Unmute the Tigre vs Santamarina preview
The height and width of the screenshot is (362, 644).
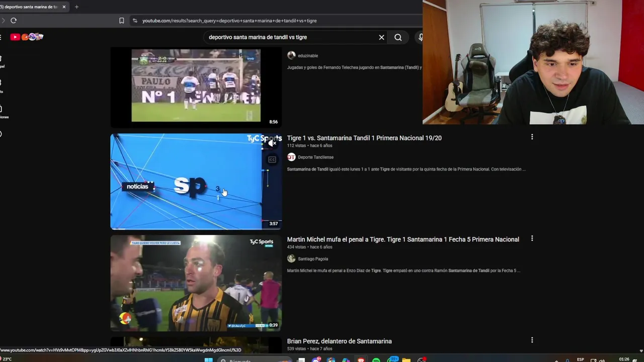[272, 143]
